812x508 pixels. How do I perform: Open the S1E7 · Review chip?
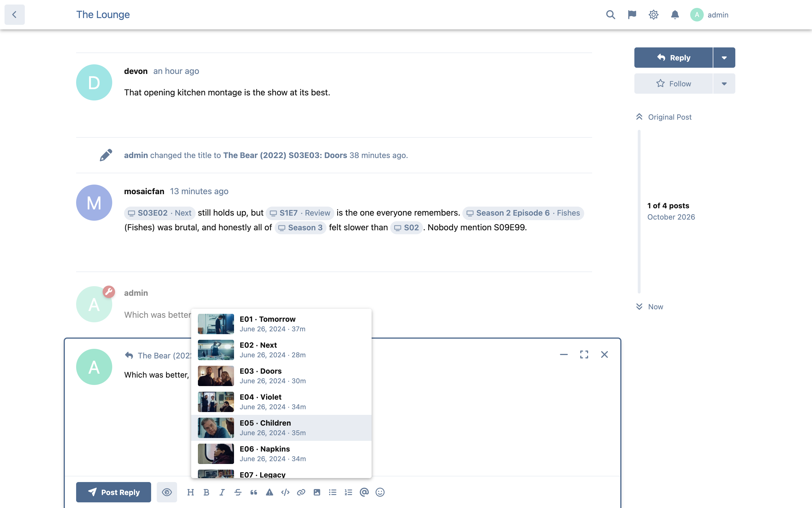300,213
